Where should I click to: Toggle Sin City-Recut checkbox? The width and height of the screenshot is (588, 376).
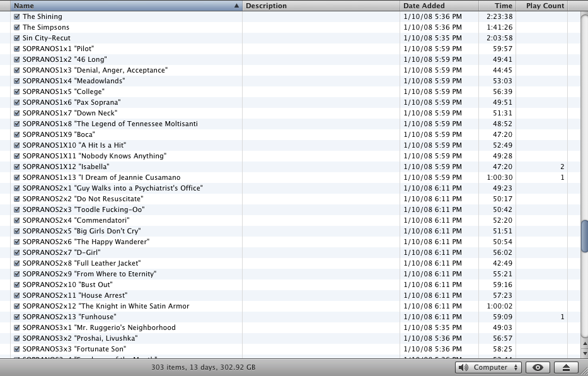tap(17, 38)
